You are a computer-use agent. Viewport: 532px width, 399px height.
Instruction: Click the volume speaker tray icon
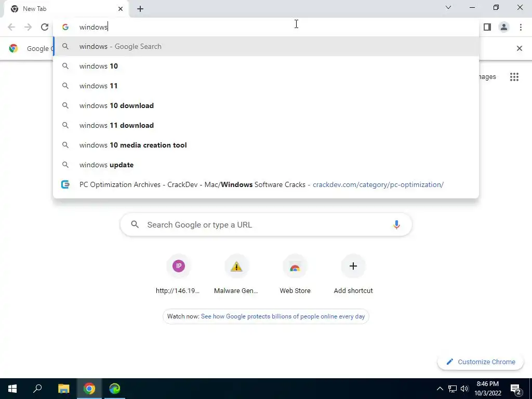point(464,389)
